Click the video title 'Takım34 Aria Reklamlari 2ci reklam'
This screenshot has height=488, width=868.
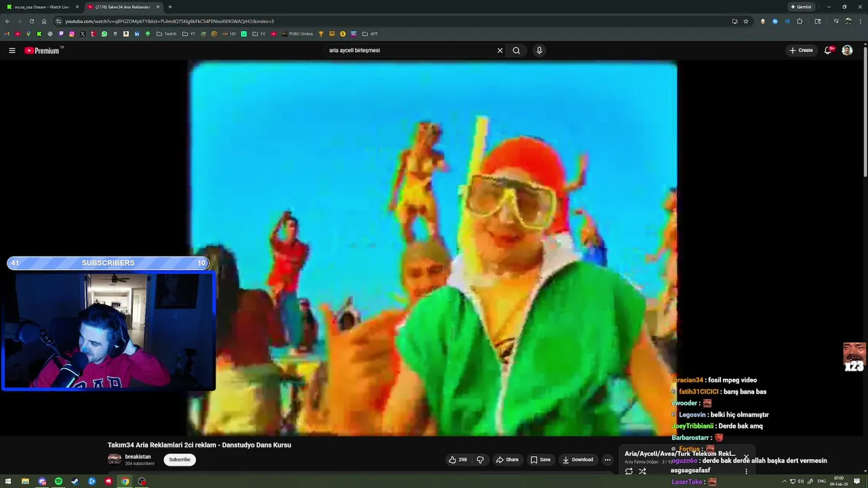click(x=199, y=445)
